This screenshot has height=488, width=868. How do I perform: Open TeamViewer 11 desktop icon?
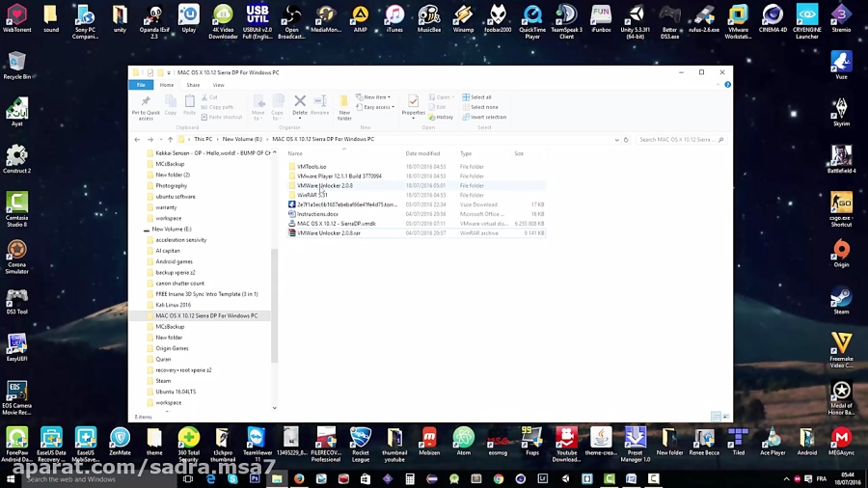(x=257, y=445)
